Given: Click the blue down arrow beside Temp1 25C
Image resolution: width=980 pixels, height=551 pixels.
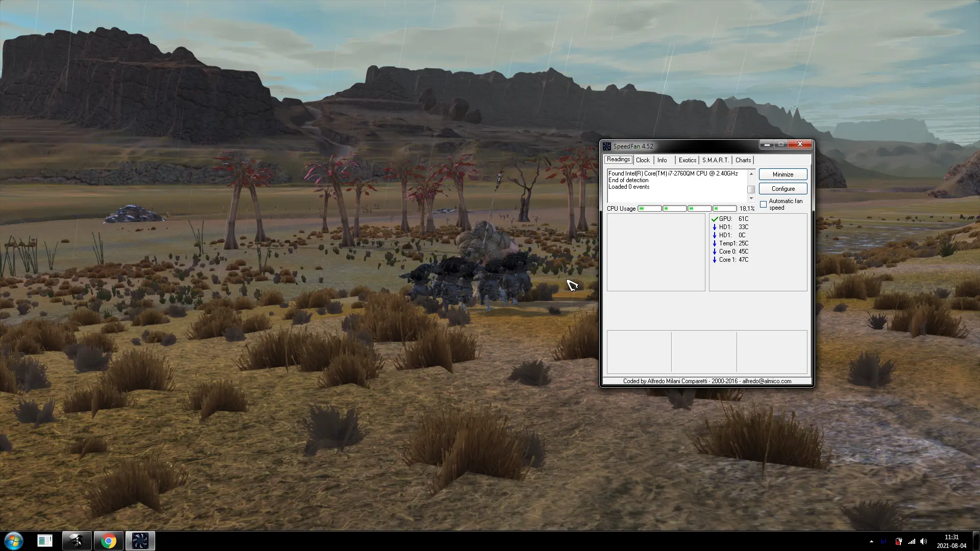Looking at the screenshot, I should pyautogui.click(x=715, y=243).
